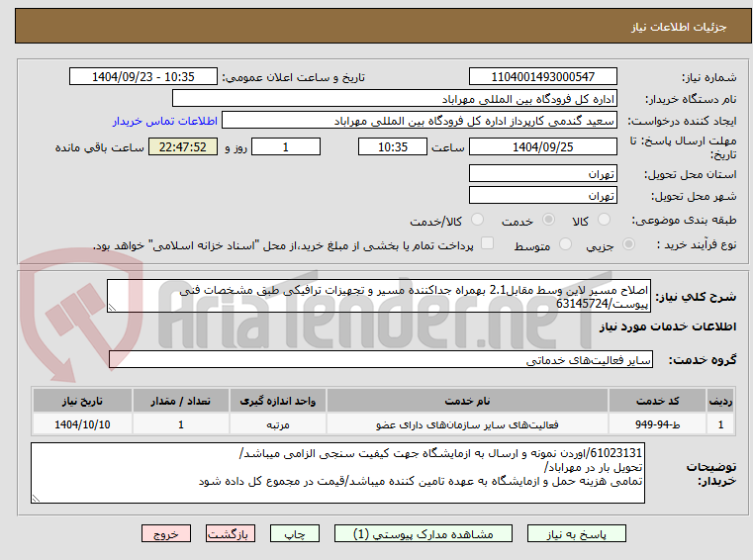This screenshot has height=560, width=753.
Task: Click the announcement date field 1404/09/23 - 10:35
Action: coord(143,77)
